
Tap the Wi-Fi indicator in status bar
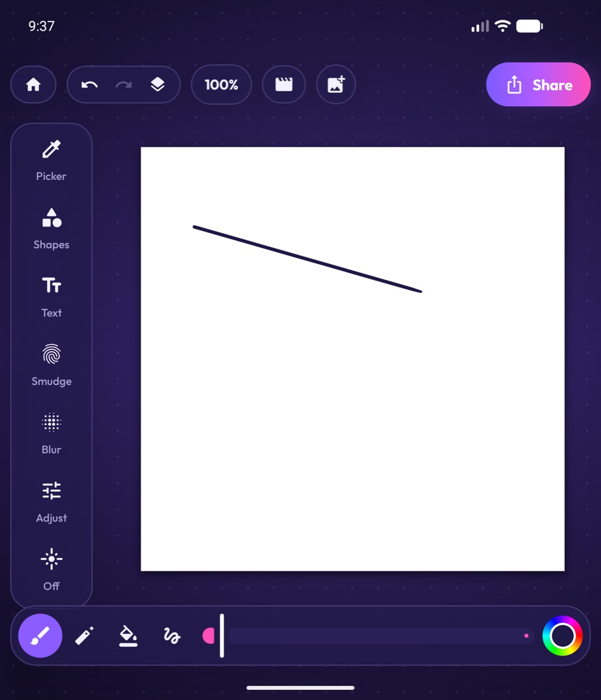[502, 26]
